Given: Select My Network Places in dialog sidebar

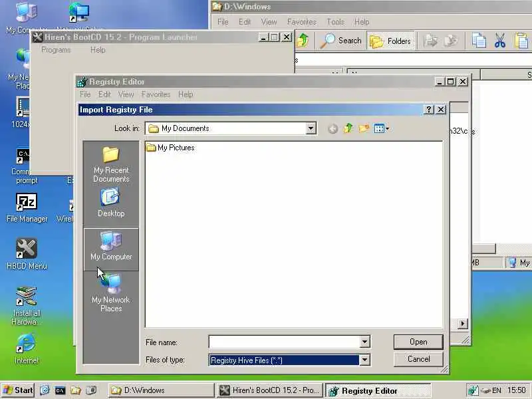Looking at the screenshot, I should 111,294.
